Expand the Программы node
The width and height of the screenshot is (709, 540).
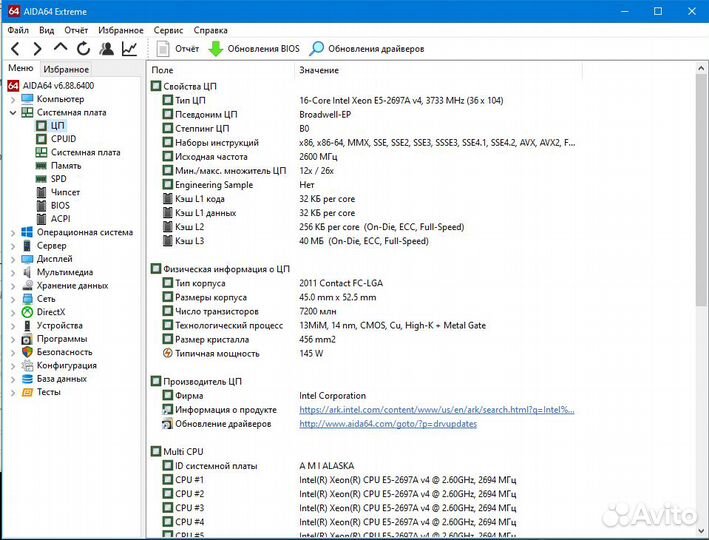(x=13, y=339)
